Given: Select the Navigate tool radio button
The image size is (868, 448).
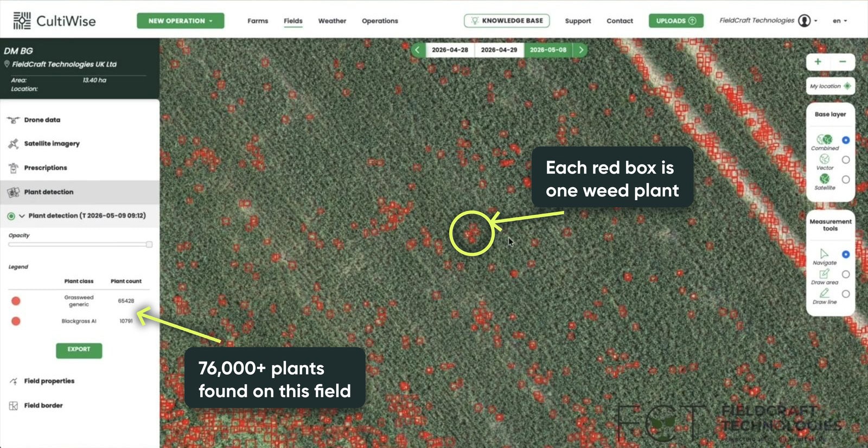Looking at the screenshot, I should (x=846, y=254).
